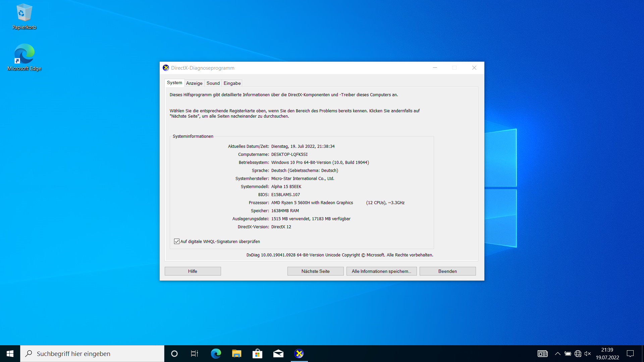Open the DxDiag icon in the taskbar
The image size is (644, 362).
click(x=299, y=353)
